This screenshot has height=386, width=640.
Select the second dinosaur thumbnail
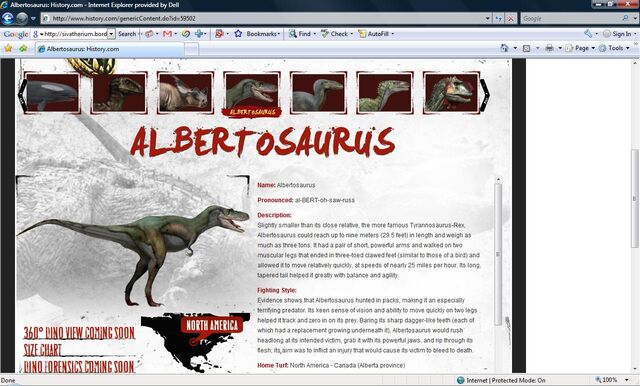point(119,93)
